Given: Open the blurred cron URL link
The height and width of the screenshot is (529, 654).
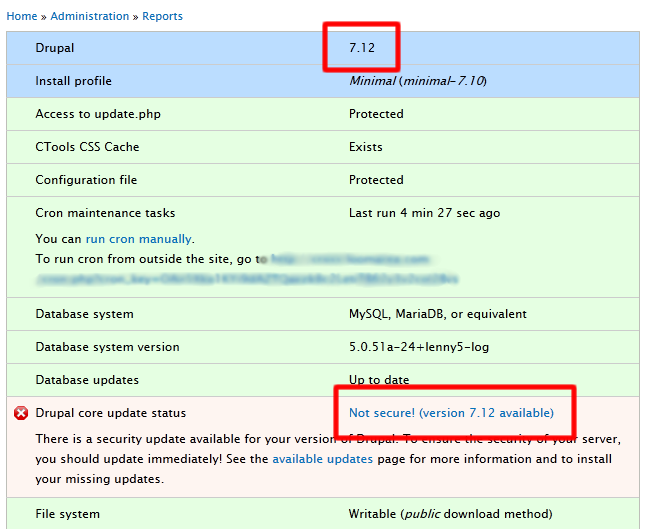Looking at the screenshot, I should coord(246,269).
